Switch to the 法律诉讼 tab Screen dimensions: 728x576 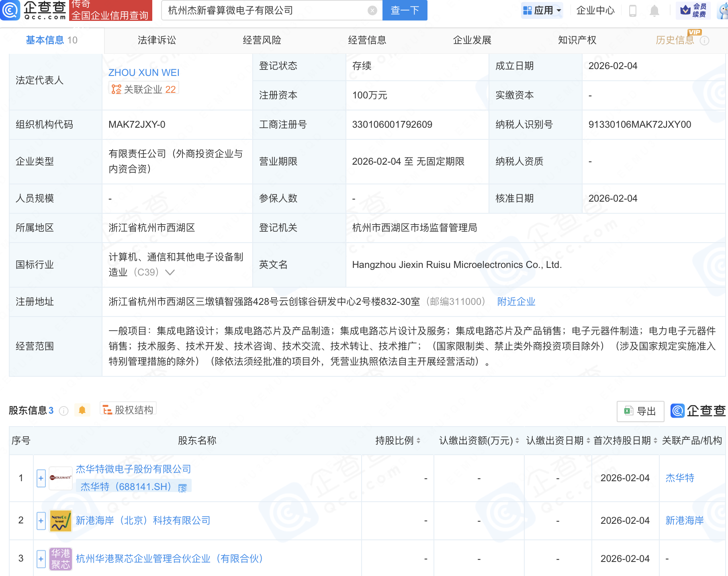(x=156, y=40)
